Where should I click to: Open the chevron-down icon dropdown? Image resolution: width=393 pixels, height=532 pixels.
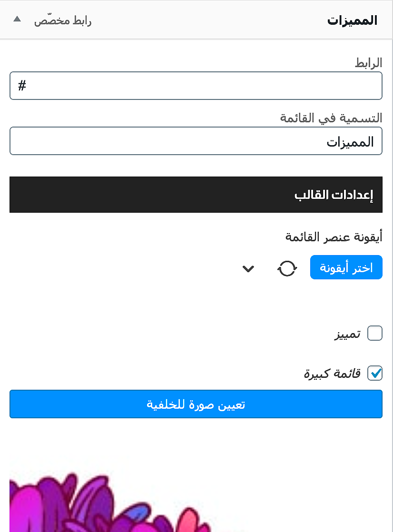[248, 268]
